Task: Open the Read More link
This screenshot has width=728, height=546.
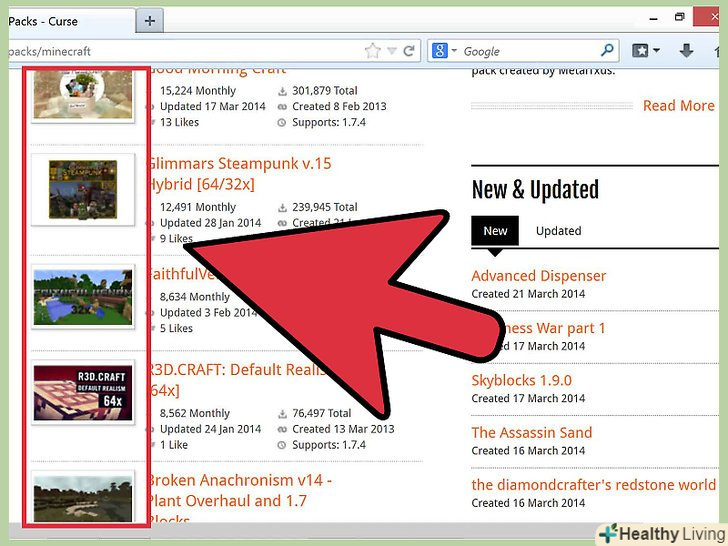Action: 679,106
